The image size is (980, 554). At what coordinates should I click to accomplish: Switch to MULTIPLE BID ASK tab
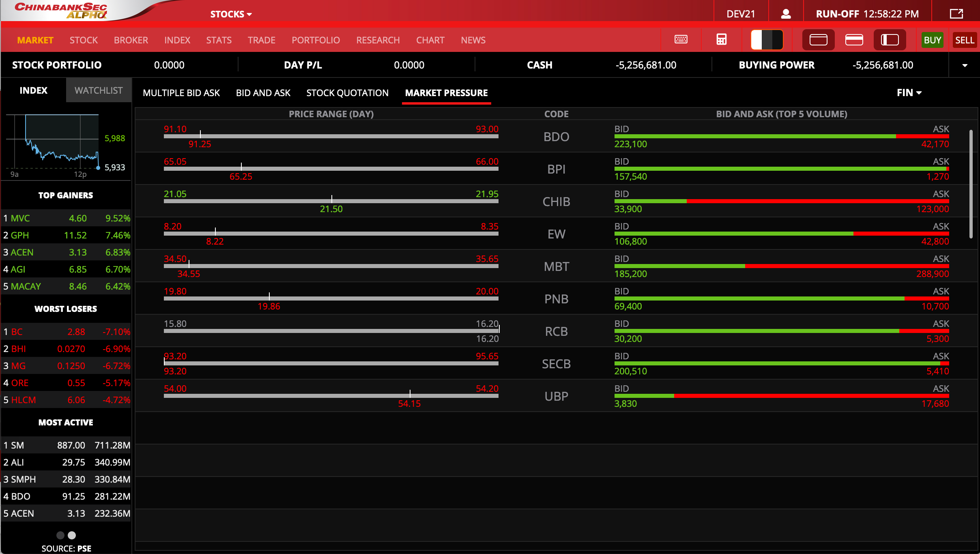[181, 93]
